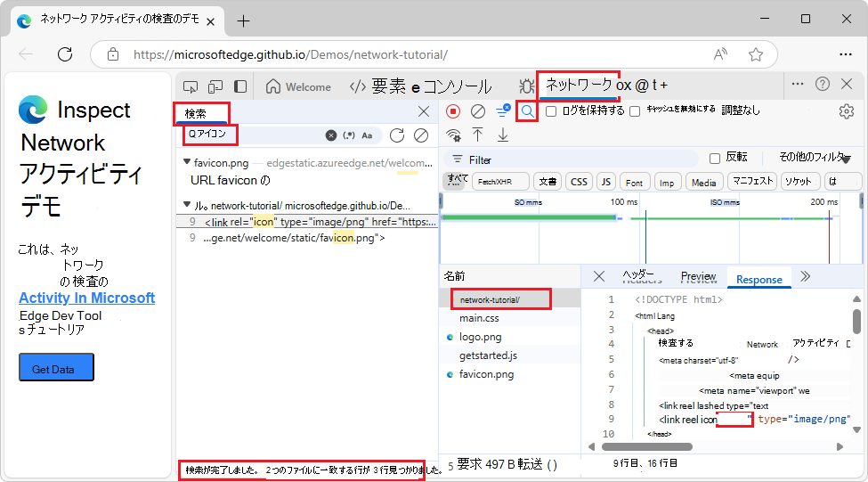Click the export HAR download arrow
Image resolution: width=868 pixels, height=482 pixels.
click(x=503, y=135)
